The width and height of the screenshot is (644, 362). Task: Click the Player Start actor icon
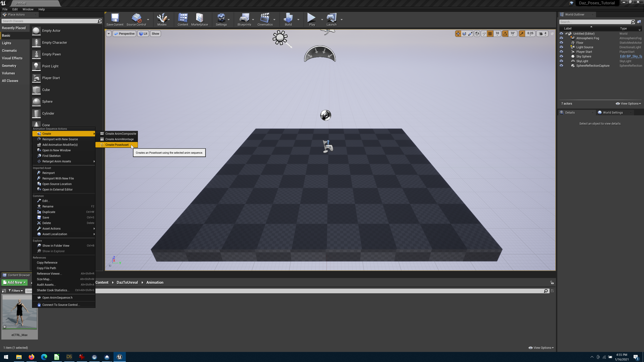[x=36, y=78]
